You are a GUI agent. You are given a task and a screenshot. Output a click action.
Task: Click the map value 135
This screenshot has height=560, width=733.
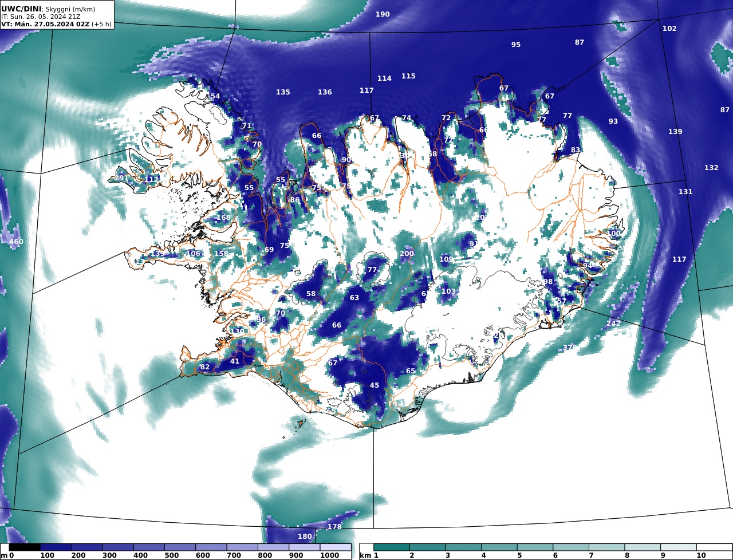point(283,92)
